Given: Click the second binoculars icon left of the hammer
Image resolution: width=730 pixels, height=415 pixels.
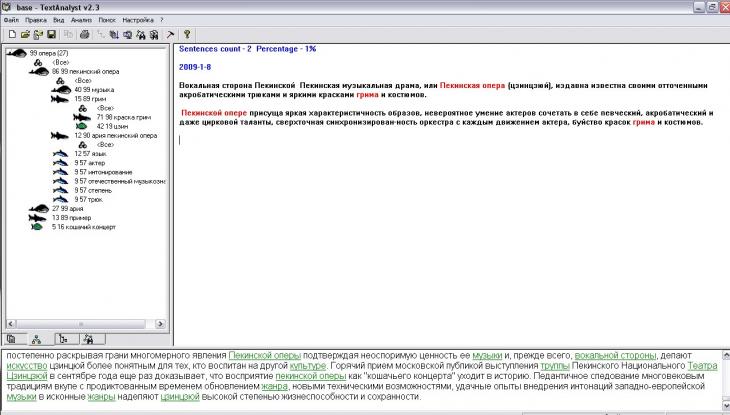Looking at the screenshot, I should pyautogui.click(x=154, y=34).
